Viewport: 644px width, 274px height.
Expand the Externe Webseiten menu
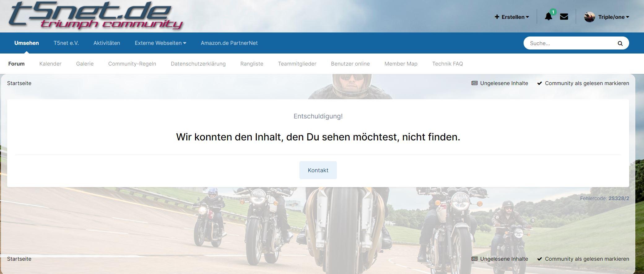[x=160, y=43]
